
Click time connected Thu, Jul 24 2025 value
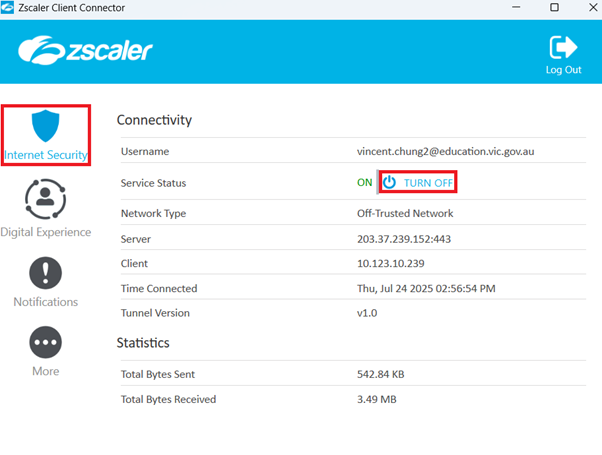[x=426, y=288]
